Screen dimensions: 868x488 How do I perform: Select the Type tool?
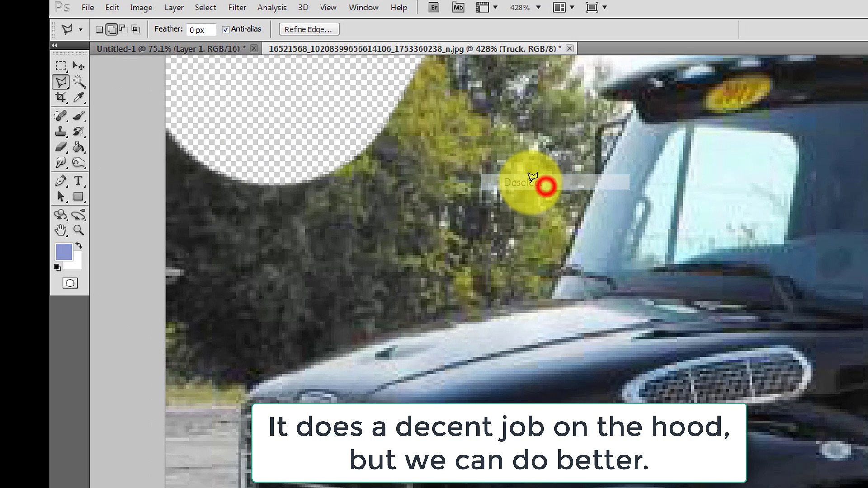click(x=79, y=181)
